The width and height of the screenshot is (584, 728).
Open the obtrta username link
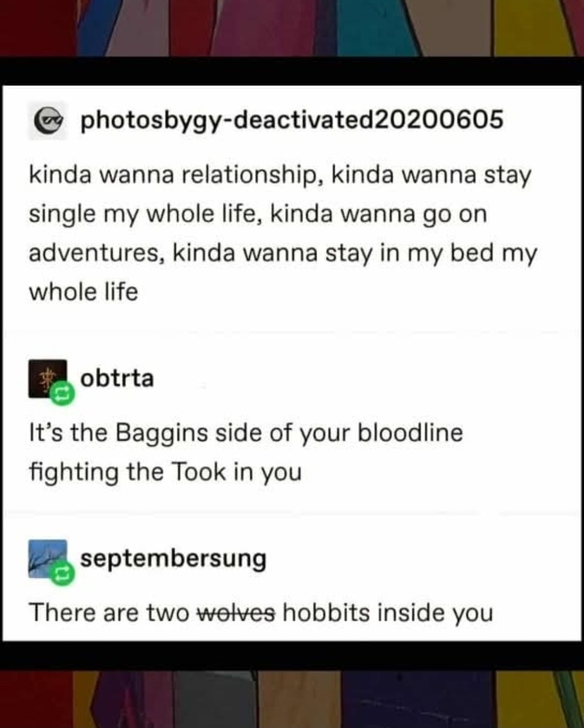117,378
